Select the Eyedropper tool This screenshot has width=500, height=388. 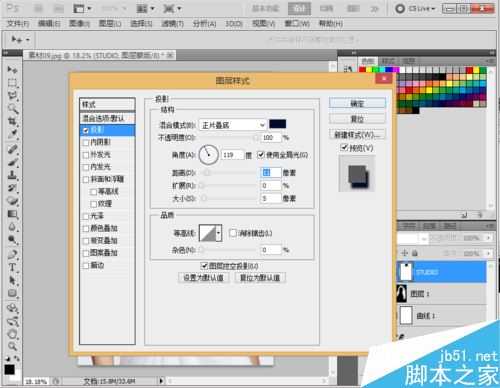[x=12, y=135]
